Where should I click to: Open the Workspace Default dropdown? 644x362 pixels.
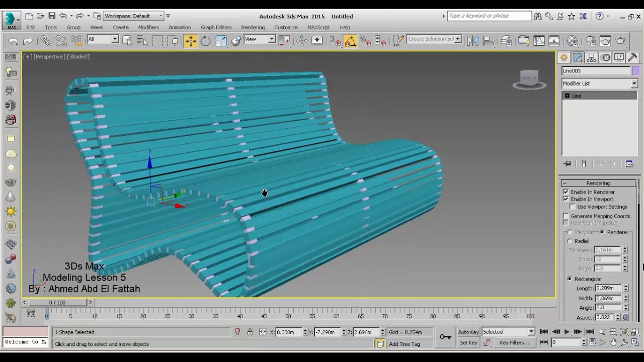coord(133,16)
